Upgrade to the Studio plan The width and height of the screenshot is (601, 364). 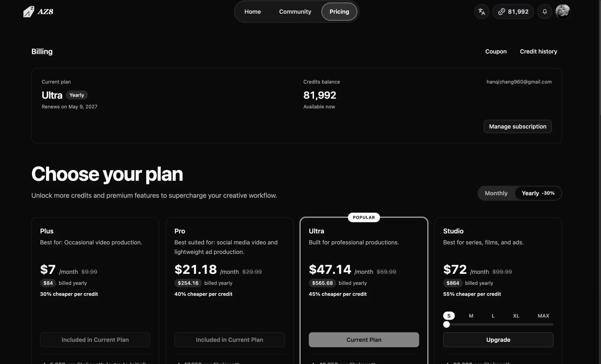point(498,340)
